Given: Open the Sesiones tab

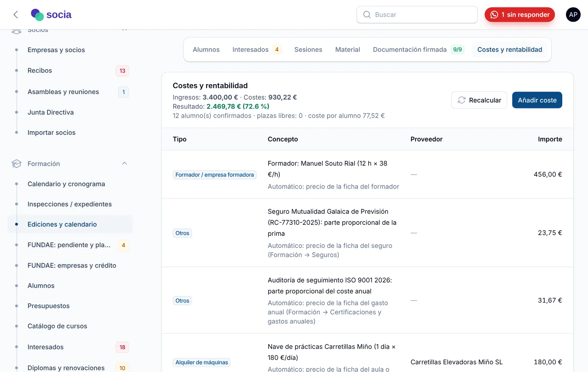Looking at the screenshot, I should [x=308, y=50].
